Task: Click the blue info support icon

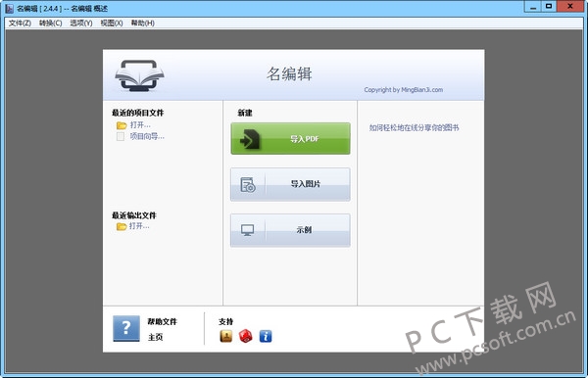Action: pos(266,336)
